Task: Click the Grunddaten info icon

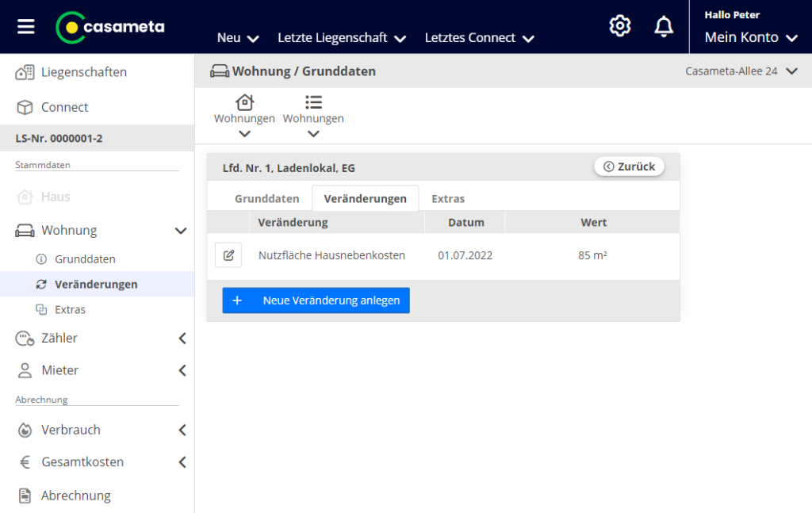Action: click(x=41, y=258)
